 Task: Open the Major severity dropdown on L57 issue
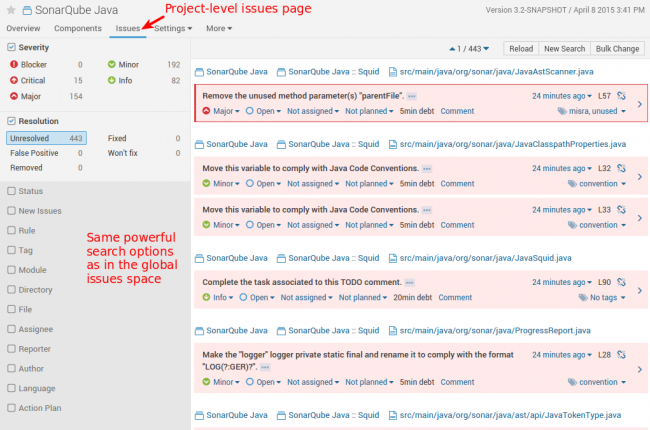[226, 111]
